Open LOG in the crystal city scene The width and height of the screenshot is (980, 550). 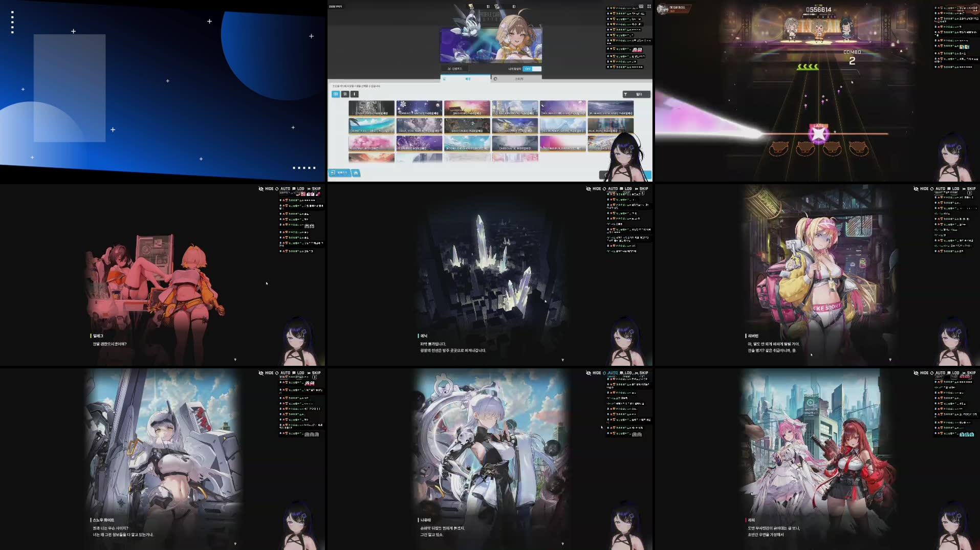[625, 189]
